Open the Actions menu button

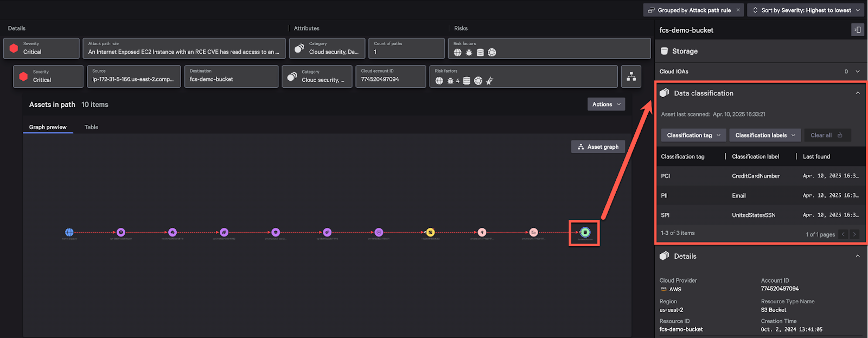(x=606, y=104)
